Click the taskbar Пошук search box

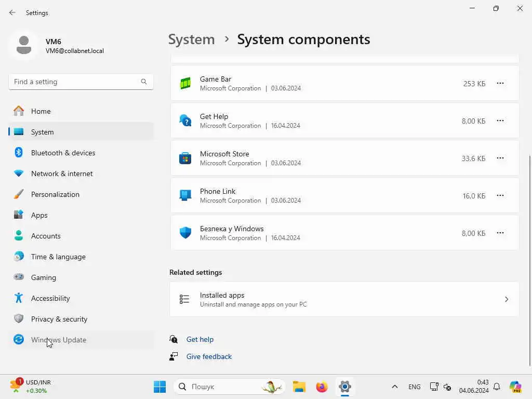tap(229, 387)
